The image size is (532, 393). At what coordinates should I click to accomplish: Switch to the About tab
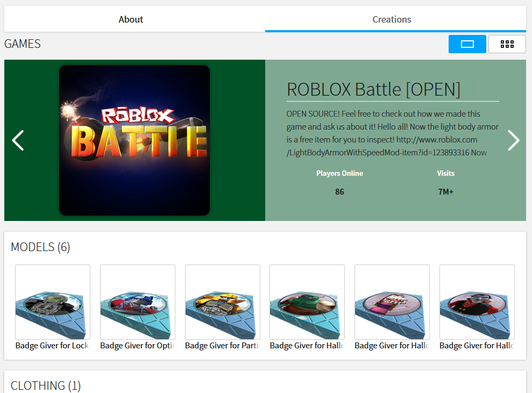pos(134,19)
